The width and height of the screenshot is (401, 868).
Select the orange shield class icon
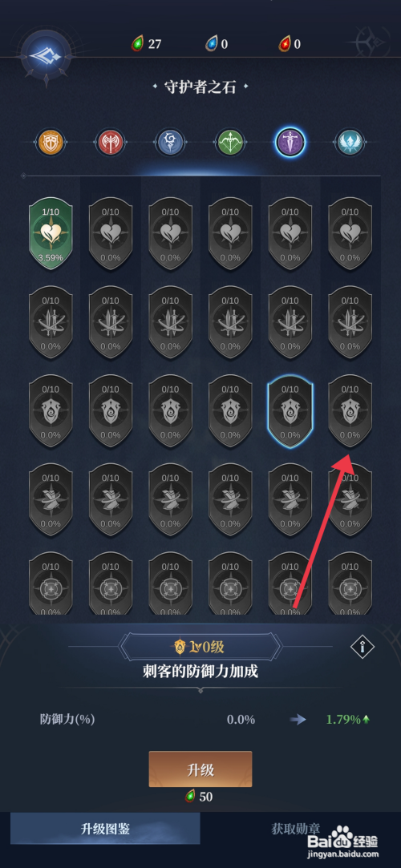pyautogui.click(x=51, y=143)
